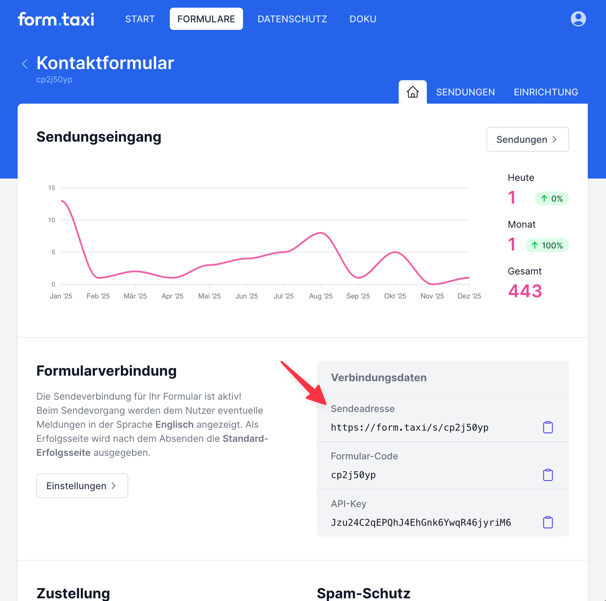Select the API-Key value text
Screen dimensions: 606x601
420,522
